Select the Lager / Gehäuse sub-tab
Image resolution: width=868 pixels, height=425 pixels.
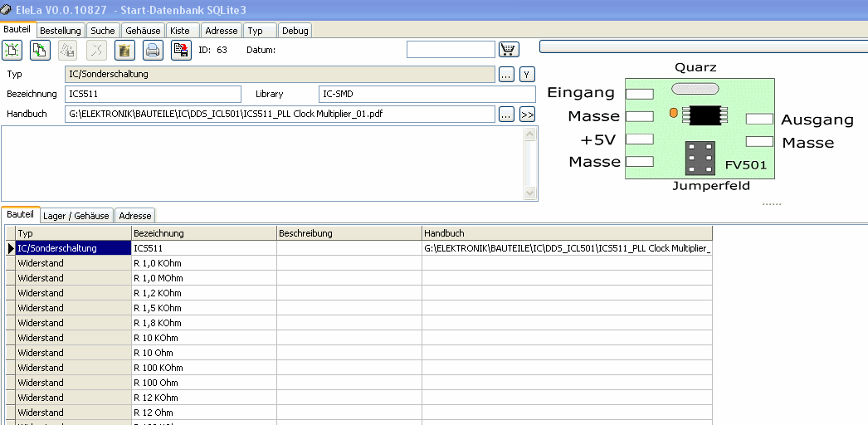(x=76, y=215)
